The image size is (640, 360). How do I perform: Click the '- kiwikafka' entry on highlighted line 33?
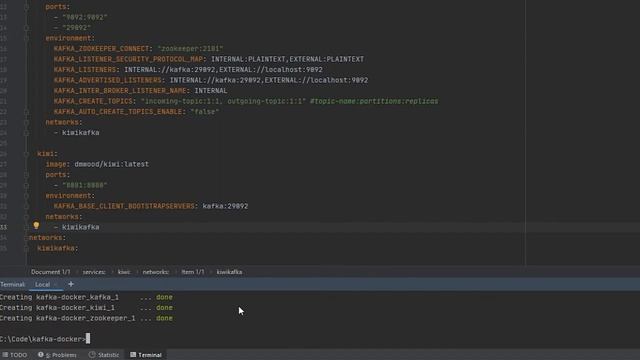tap(77, 227)
